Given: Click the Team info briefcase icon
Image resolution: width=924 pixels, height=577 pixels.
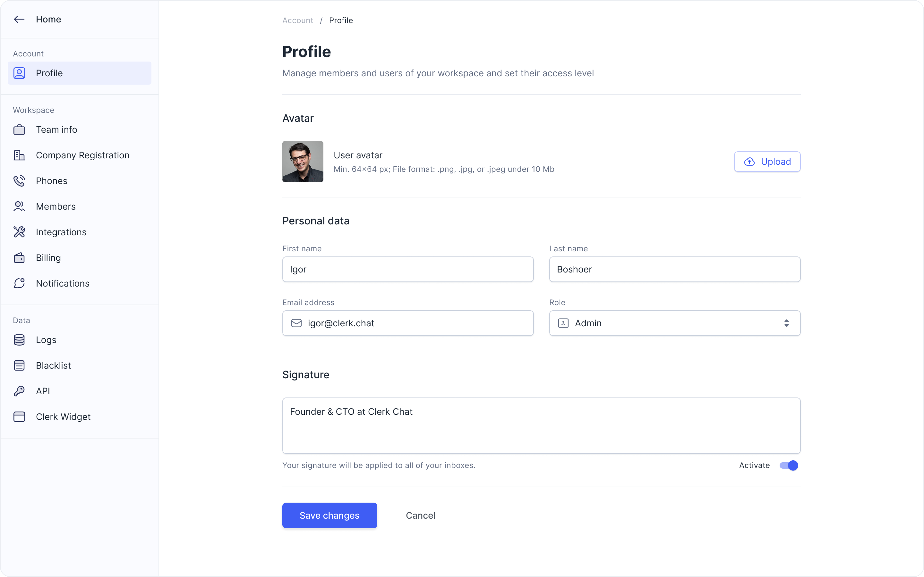Looking at the screenshot, I should 19,130.
